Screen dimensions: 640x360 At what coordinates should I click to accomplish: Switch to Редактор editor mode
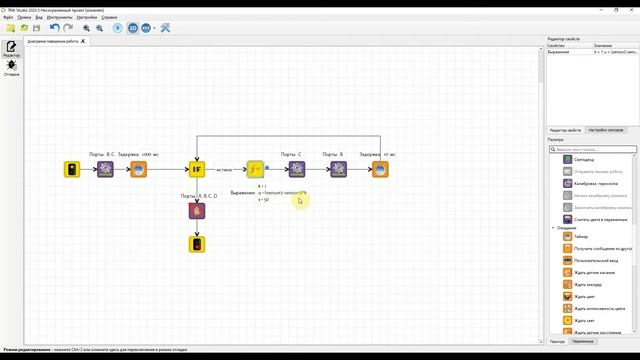tap(11, 49)
